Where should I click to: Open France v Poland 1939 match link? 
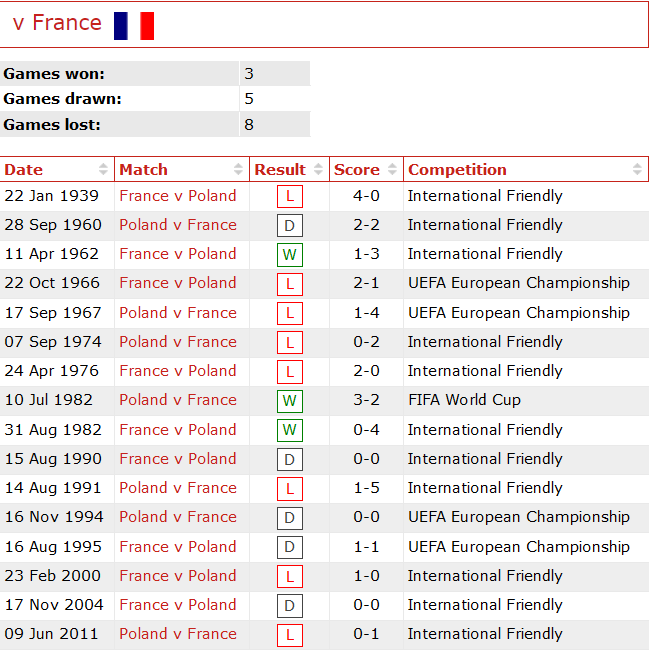[x=178, y=196]
